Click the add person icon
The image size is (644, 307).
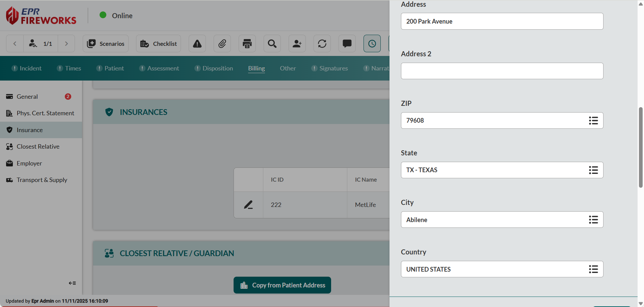(297, 43)
